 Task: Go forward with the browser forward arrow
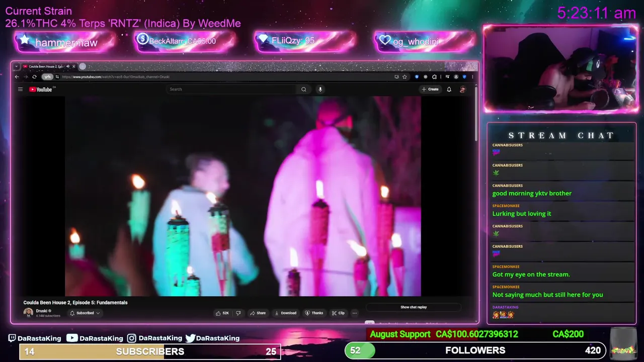pyautogui.click(x=25, y=77)
